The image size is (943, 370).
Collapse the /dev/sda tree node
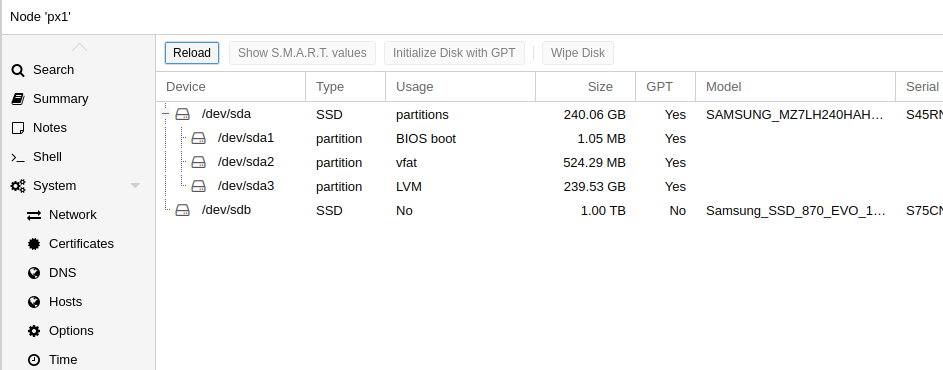click(x=166, y=114)
